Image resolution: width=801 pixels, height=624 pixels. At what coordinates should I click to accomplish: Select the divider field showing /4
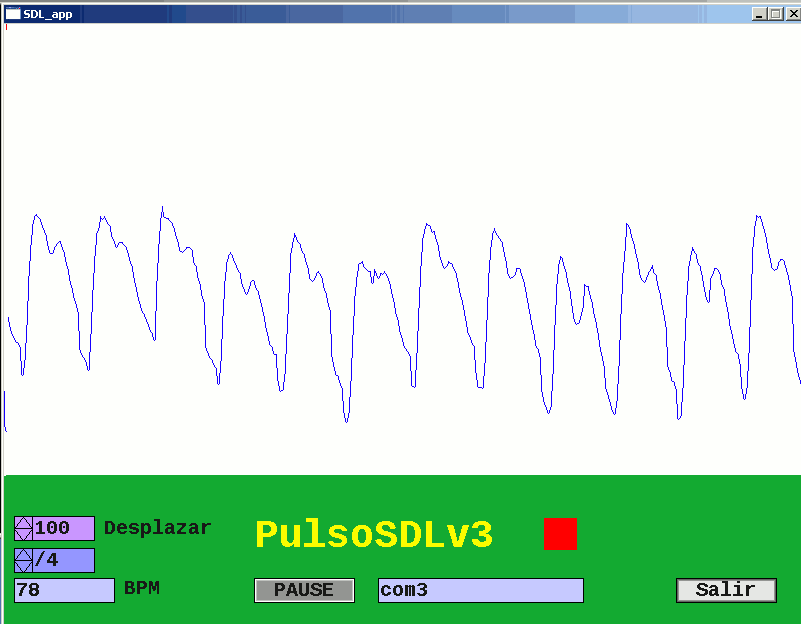pyautogui.click(x=63, y=561)
